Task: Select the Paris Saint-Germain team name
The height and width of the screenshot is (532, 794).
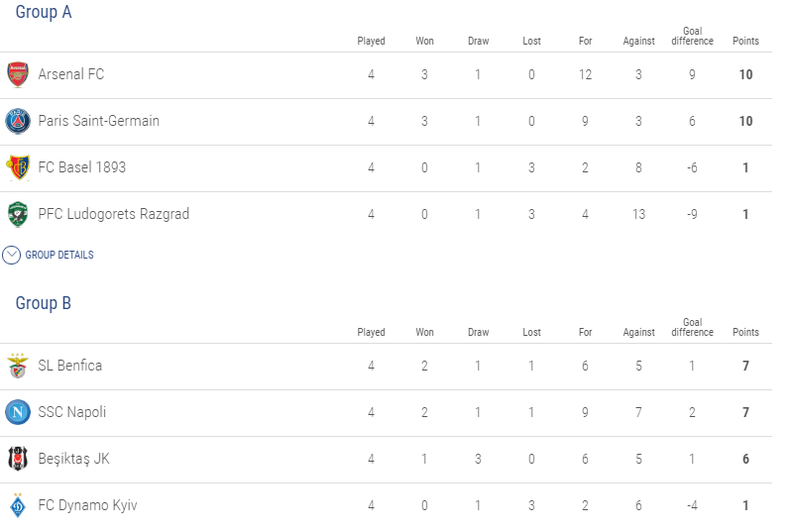Action: pos(99,121)
